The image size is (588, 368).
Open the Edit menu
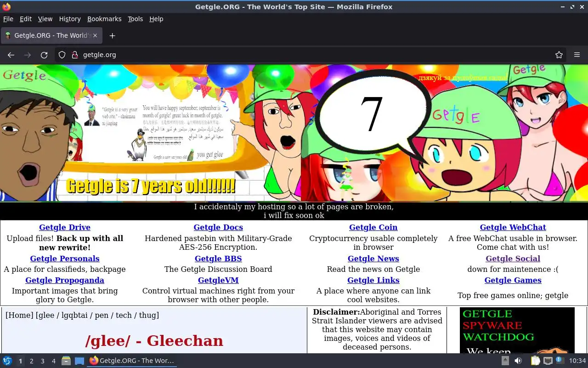click(26, 19)
